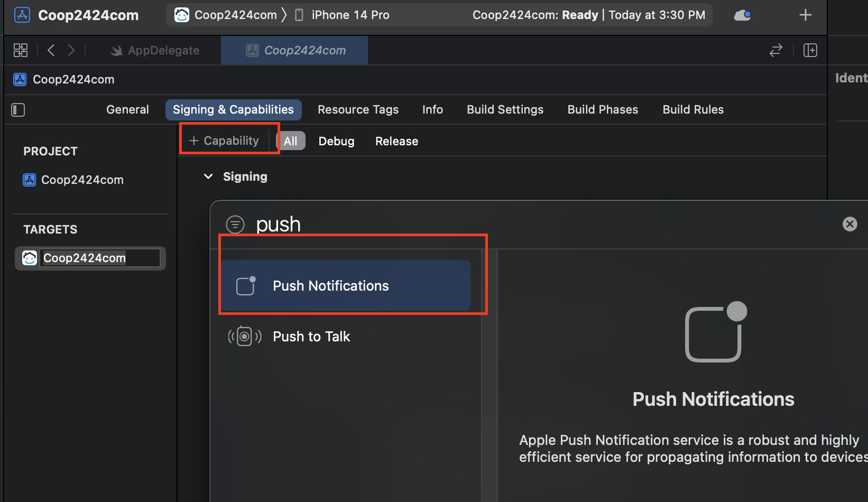The image size is (868, 502).
Task: Select the Coop2424com target name field
Action: click(100, 258)
